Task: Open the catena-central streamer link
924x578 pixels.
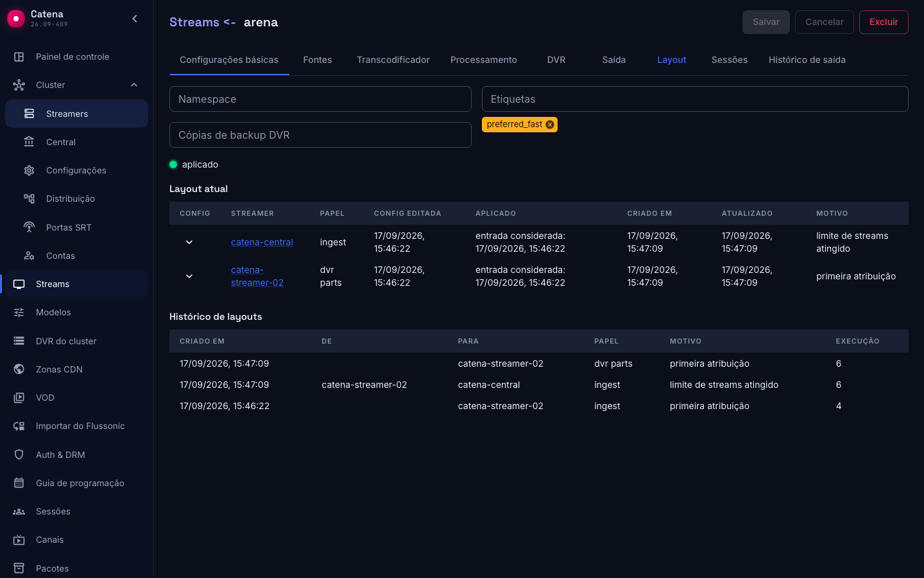Action: (x=262, y=242)
